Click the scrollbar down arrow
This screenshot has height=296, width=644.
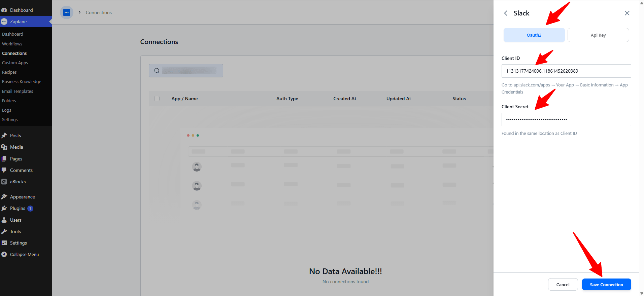(642, 293)
